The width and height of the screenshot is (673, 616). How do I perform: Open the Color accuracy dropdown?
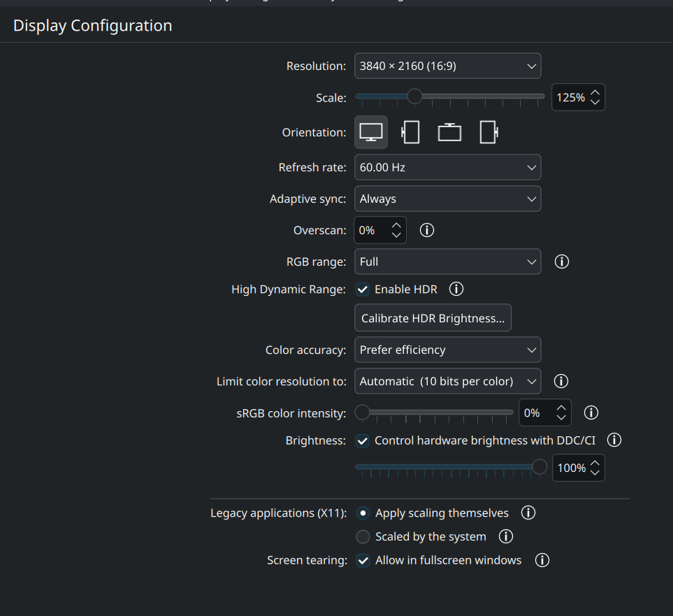448,350
